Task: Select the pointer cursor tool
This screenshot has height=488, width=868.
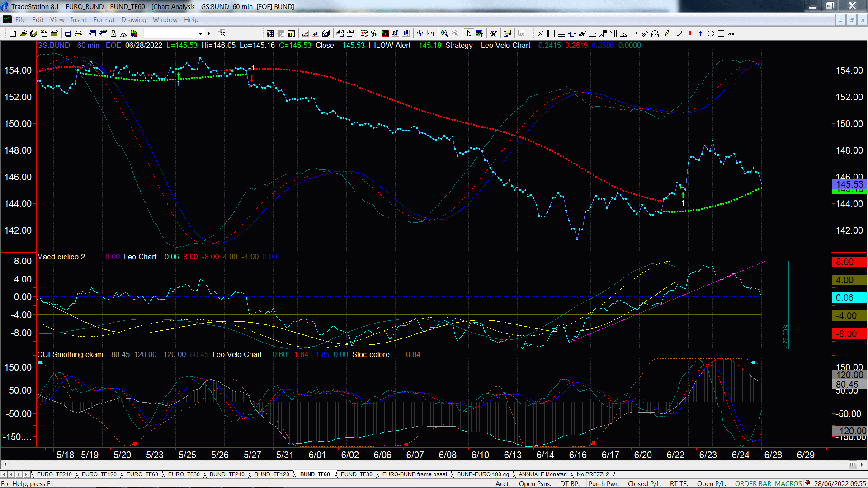Action: 469,33
